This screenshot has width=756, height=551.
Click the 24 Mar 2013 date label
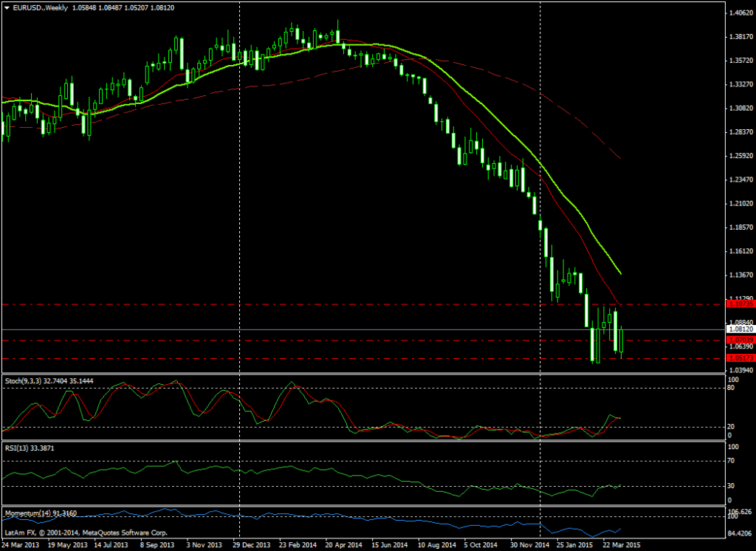click(21, 545)
